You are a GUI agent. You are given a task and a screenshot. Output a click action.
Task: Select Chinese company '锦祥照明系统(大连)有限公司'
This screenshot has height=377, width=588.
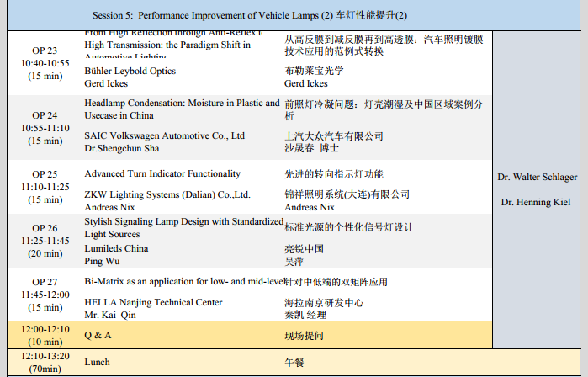(x=347, y=194)
